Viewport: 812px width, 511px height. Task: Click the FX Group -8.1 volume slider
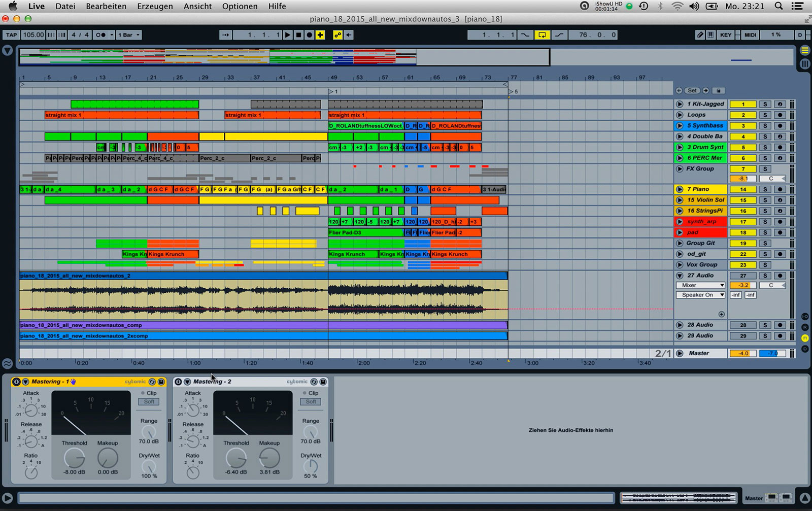(743, 179)
